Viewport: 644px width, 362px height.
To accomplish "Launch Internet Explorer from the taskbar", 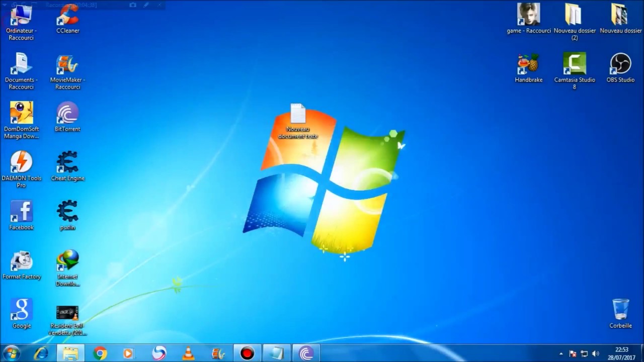I will click(x=41, y=353).
